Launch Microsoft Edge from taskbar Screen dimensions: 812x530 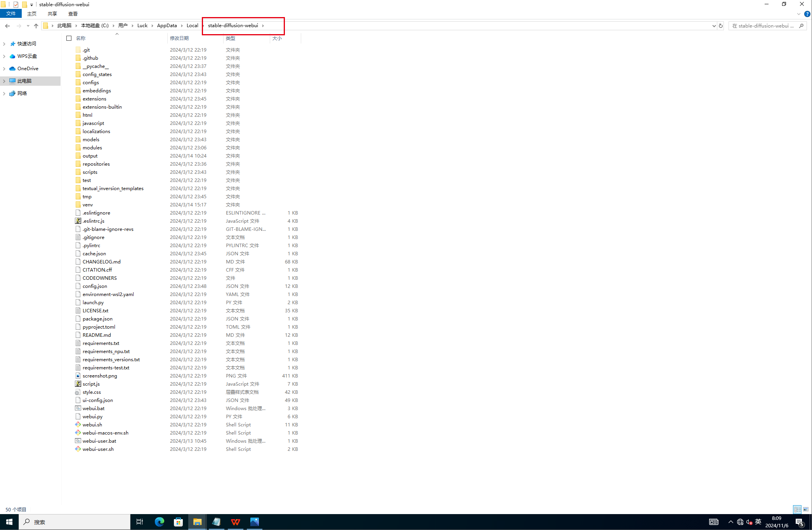point(160,522)
